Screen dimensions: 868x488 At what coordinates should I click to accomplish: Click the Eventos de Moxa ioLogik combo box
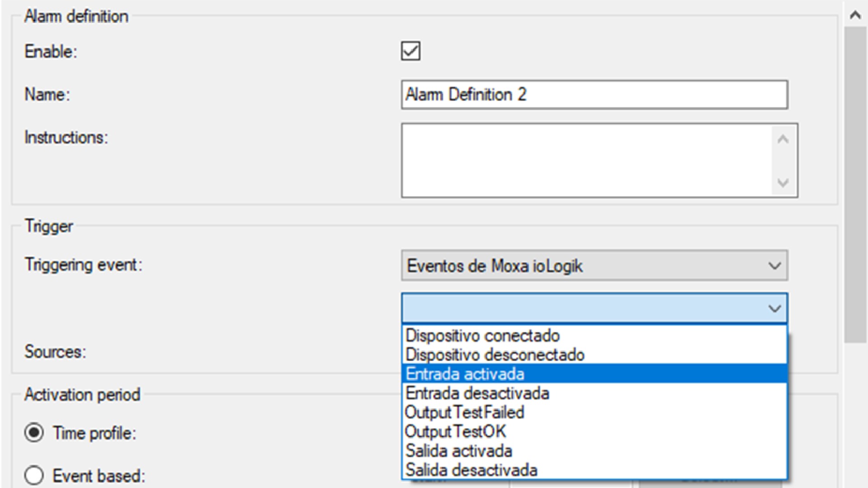[x=583, y=266]
